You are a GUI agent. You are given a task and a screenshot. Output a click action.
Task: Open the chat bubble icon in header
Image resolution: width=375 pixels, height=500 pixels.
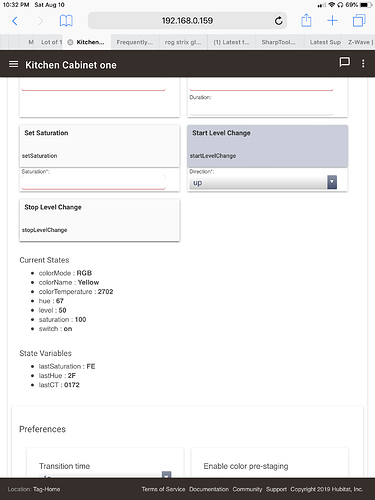coord(344,62)
